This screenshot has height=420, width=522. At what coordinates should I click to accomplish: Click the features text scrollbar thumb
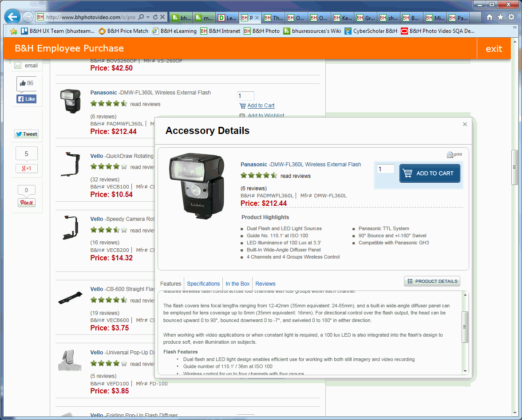point(465,327)
